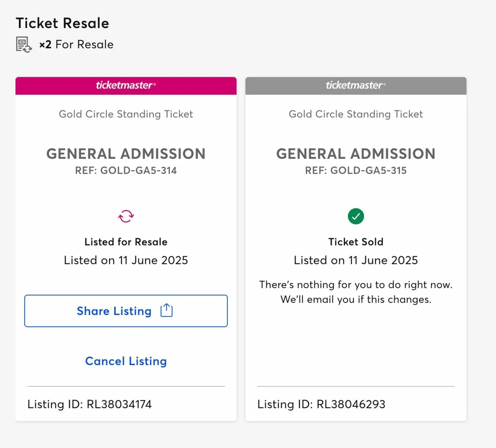Click the ticket resale icon beside For Resale
The image size is (496, 448).
24,44
